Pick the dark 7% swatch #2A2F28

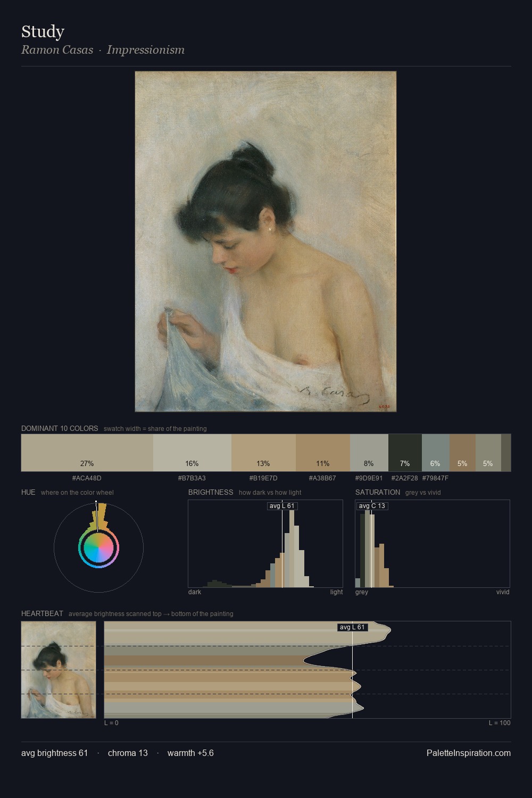405,453
